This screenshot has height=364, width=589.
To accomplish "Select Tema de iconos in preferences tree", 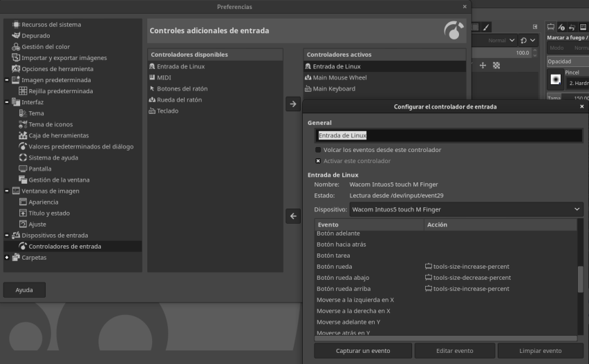I will [x=50, y=124].
